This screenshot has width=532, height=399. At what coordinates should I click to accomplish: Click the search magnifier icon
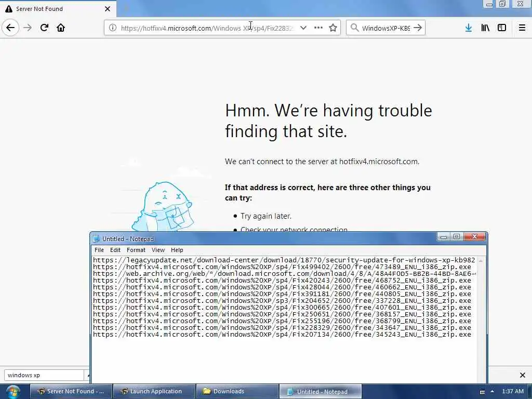(x=354, y=28)
